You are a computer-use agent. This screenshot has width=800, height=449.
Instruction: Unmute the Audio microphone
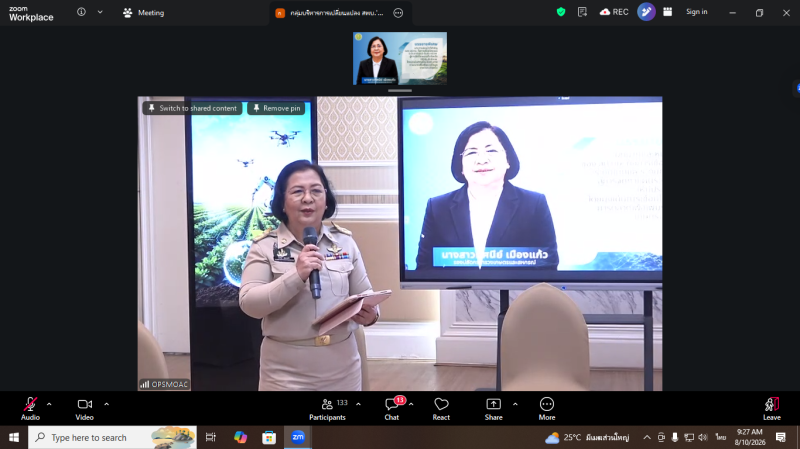(30, 409)
